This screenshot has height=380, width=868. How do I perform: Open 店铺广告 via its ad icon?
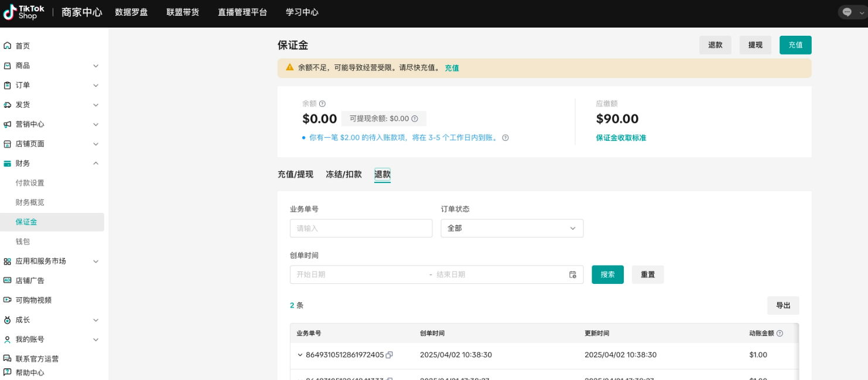(7, 280)
